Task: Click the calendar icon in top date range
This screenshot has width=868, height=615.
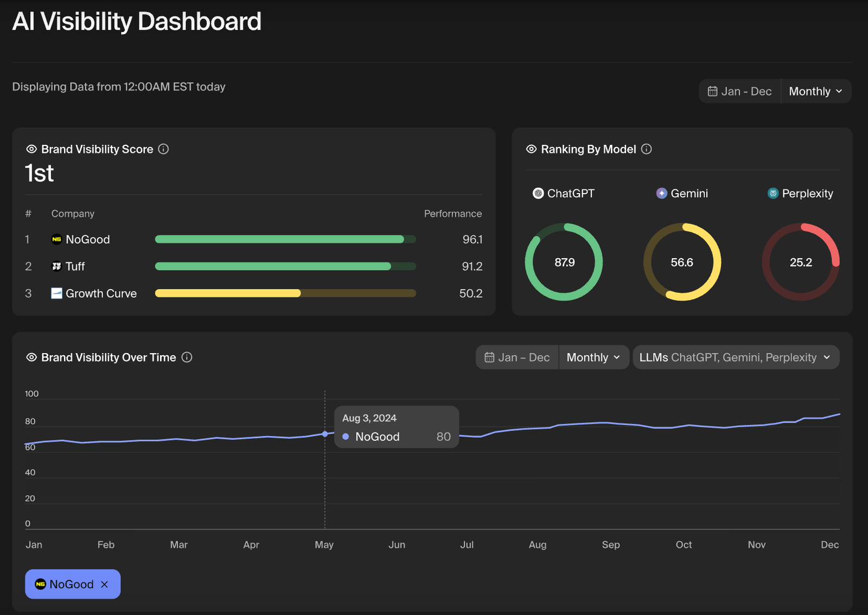Action: (712, 92)
